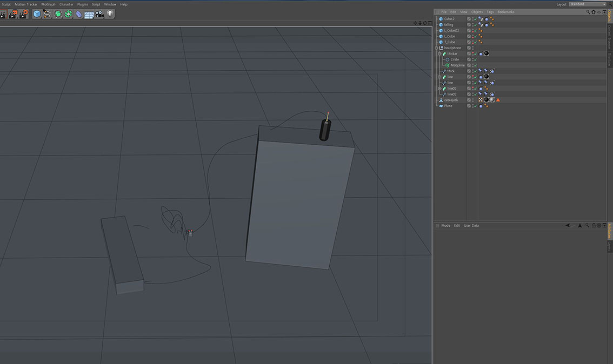Toggle visibility dots for headphone
613x364 pixels.
click(x=472, y=48)
